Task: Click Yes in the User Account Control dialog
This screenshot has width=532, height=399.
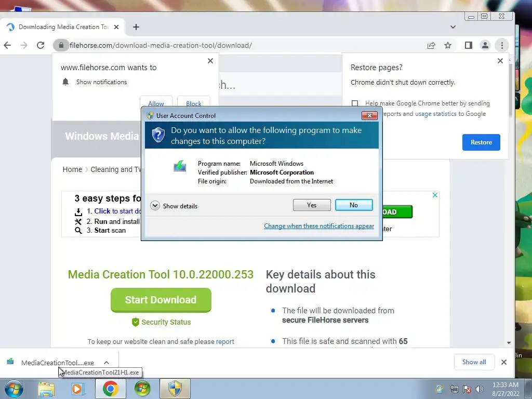Action: [312, 205]
